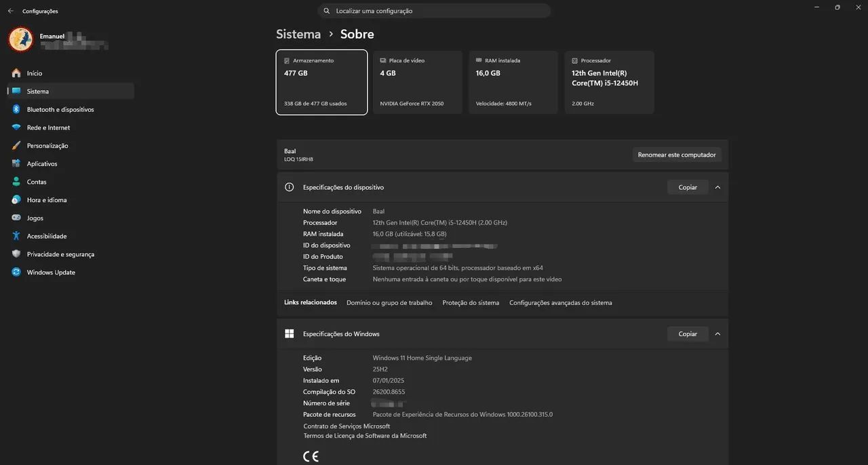Screen dimensions: 868x465
Task: Open Domínio ou grupo de trabalho link
Action: pyautogui.click(x=389, y=303)
